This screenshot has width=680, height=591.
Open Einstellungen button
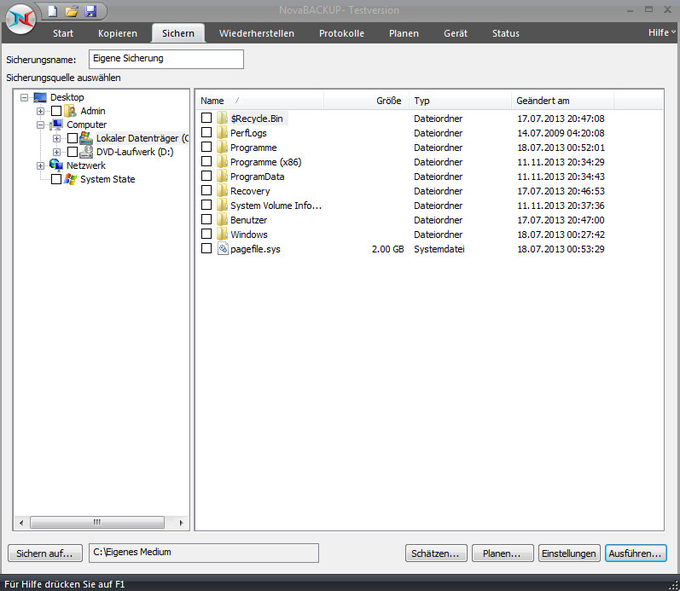point(569,553)
